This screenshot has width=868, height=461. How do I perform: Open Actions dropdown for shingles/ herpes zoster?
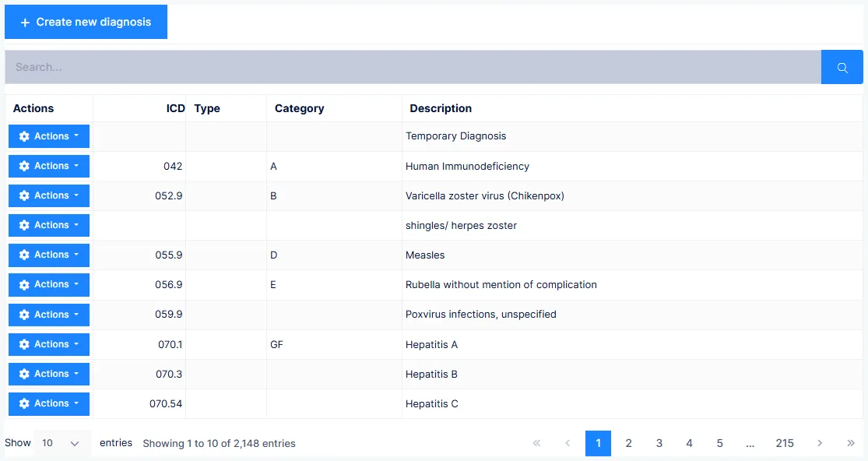click(x=49, y=225)
